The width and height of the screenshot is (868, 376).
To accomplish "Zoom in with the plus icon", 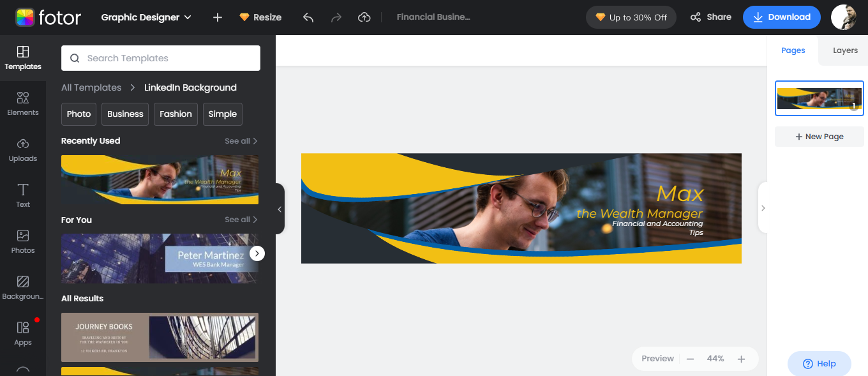I will tap(741, 359).
